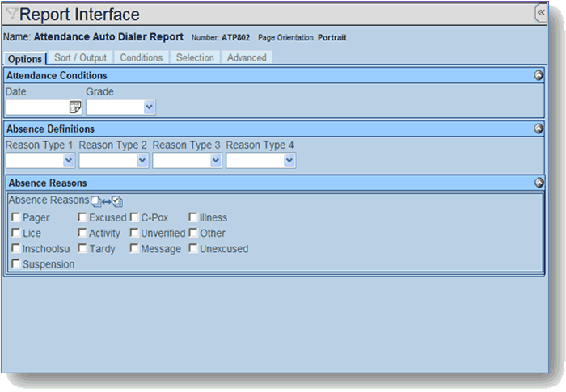Enable the Lice absence reason

tap(16, 233)
